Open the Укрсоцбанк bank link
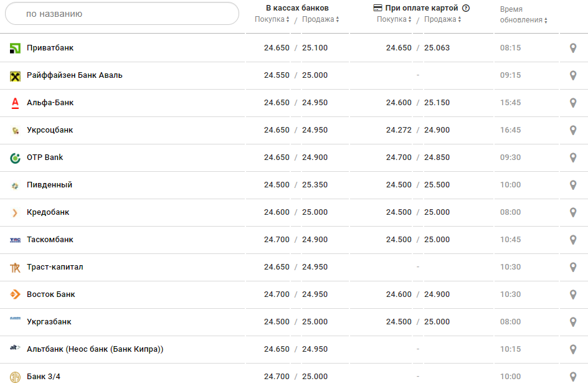 click(x=50, y=130)
